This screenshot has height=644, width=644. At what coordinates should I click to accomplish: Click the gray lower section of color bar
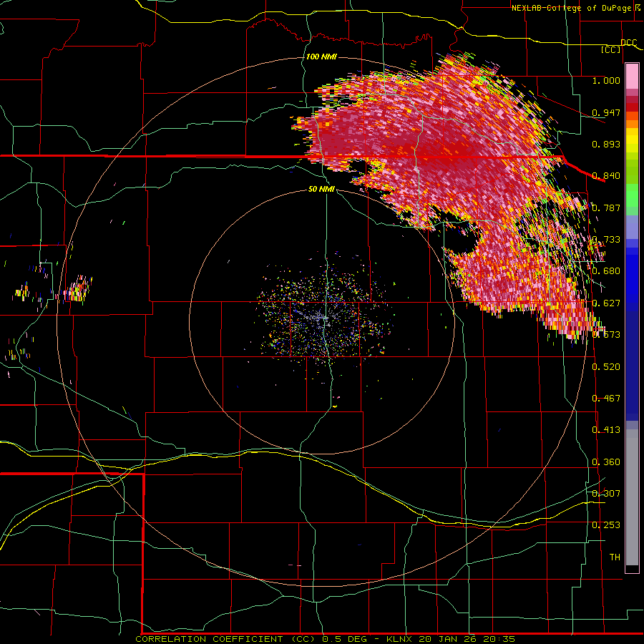coord(632,497)
